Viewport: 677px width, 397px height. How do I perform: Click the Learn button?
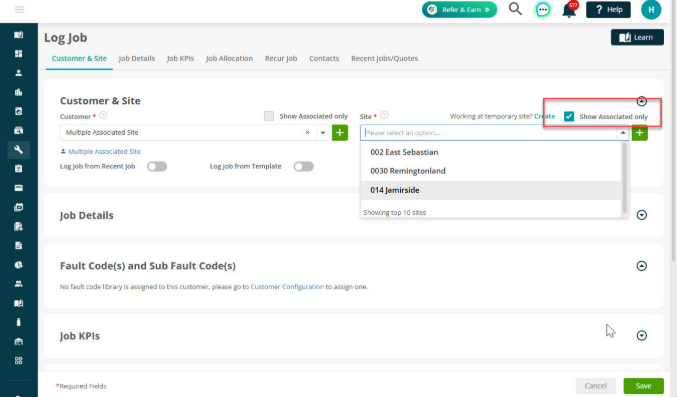tap(637, 37)
